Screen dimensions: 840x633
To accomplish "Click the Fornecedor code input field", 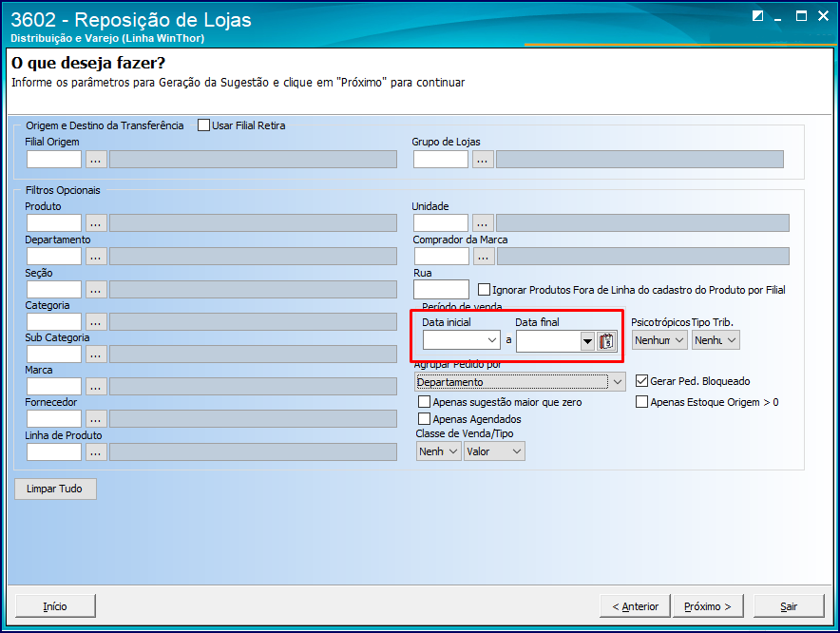I will (x=54, y=419).
